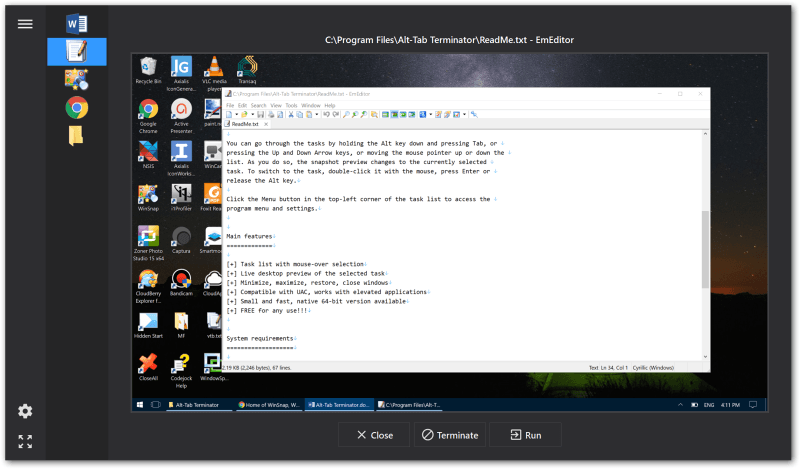Click the Run button

pyautogui.click(x=526, y=435)
